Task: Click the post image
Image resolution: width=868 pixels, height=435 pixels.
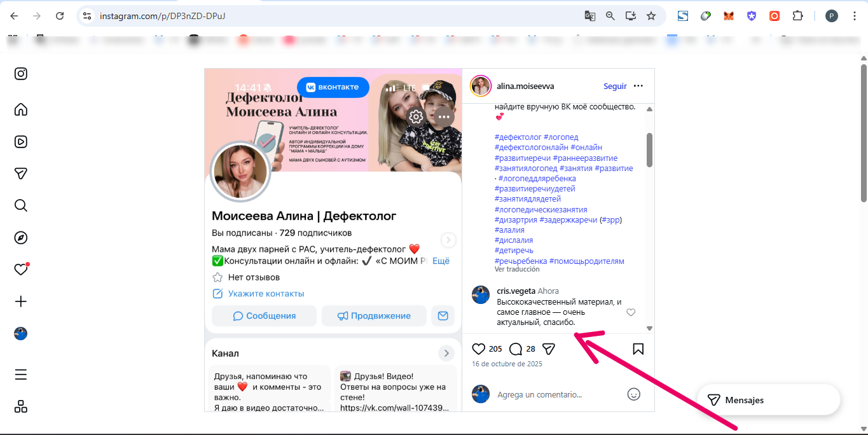Action: (333, 240)
